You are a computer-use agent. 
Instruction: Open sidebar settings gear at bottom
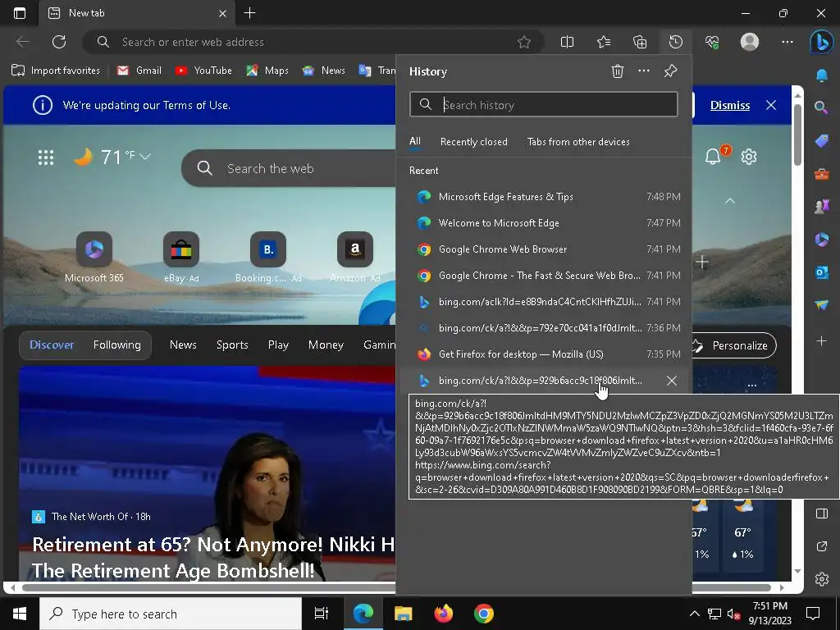[821, 579]
